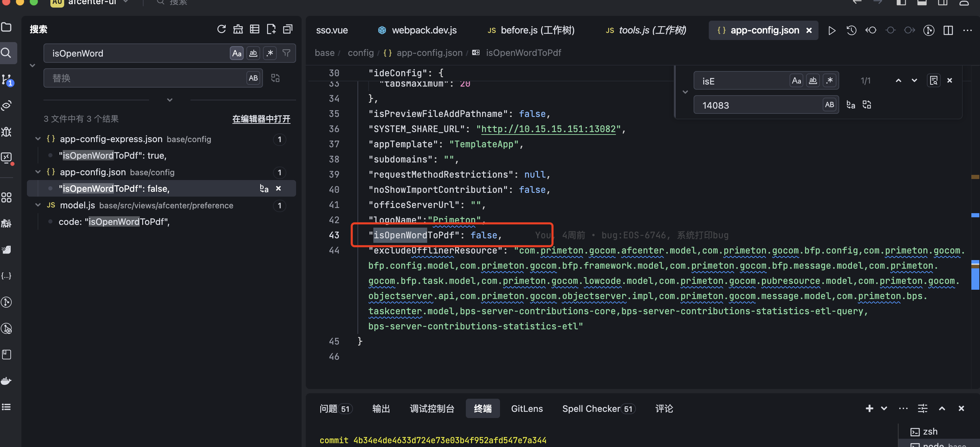Toggle Match Whole Word in find widget
Viewport: 980px width, 447px height.
tap(813, 81)
